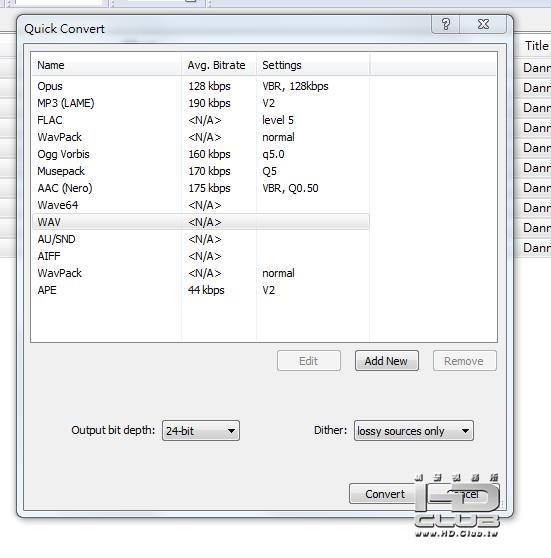Click the '44 kbps' bitrate cell
Screen dimensions: 551x558
point(206,290)
